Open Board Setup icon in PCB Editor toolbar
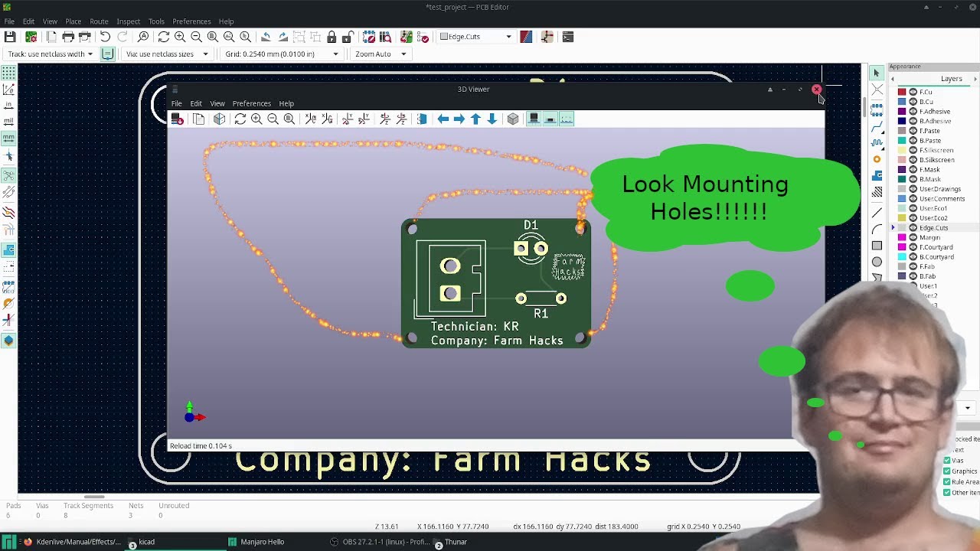Viewport: 980px width, 551px height. [x=31, y=37]
